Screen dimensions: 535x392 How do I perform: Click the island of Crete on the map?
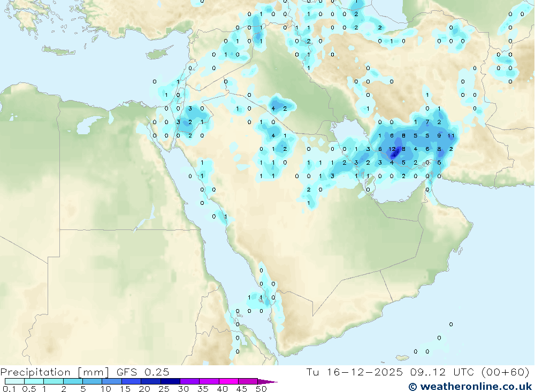pos(59,51)
